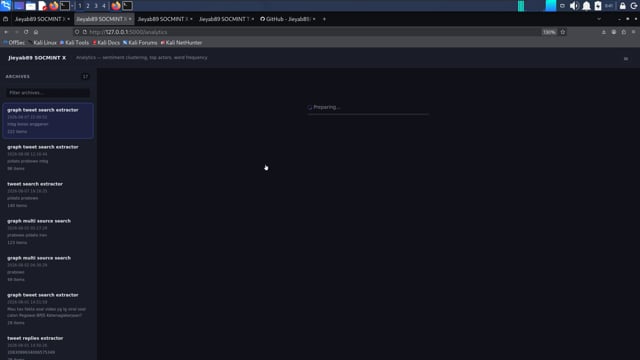Select the tweet search extractor archive
This screenshot has width=640, height=360.
point(48,194)
